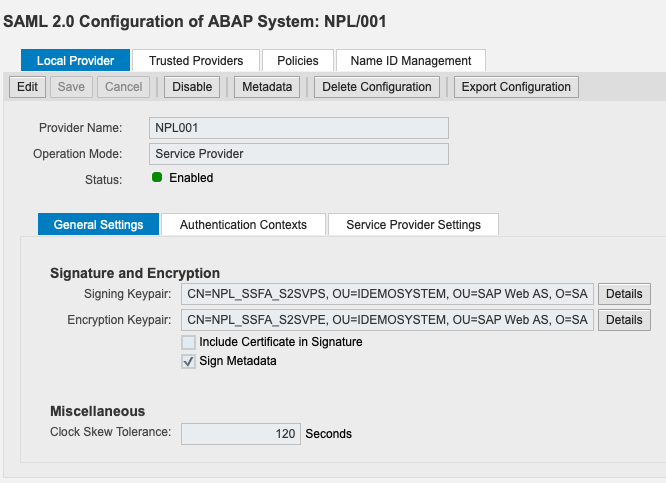Click the Clock Skew Tolerance label

(110, 432)
